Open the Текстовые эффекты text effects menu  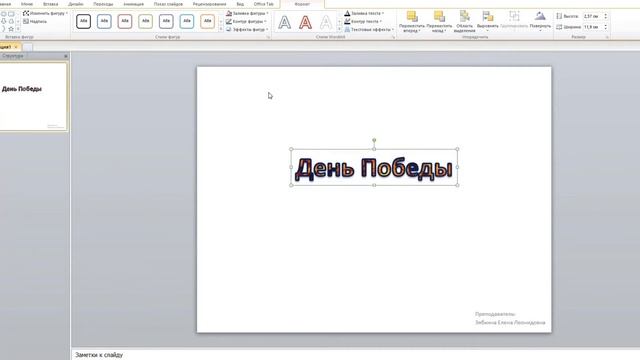click(x=369, y=29)
